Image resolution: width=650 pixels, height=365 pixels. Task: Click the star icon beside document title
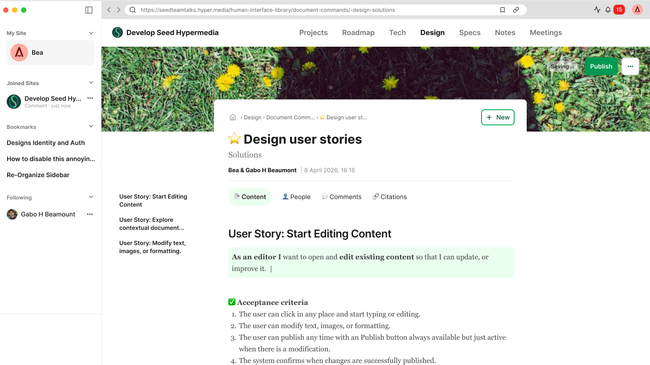coord(234,139)
